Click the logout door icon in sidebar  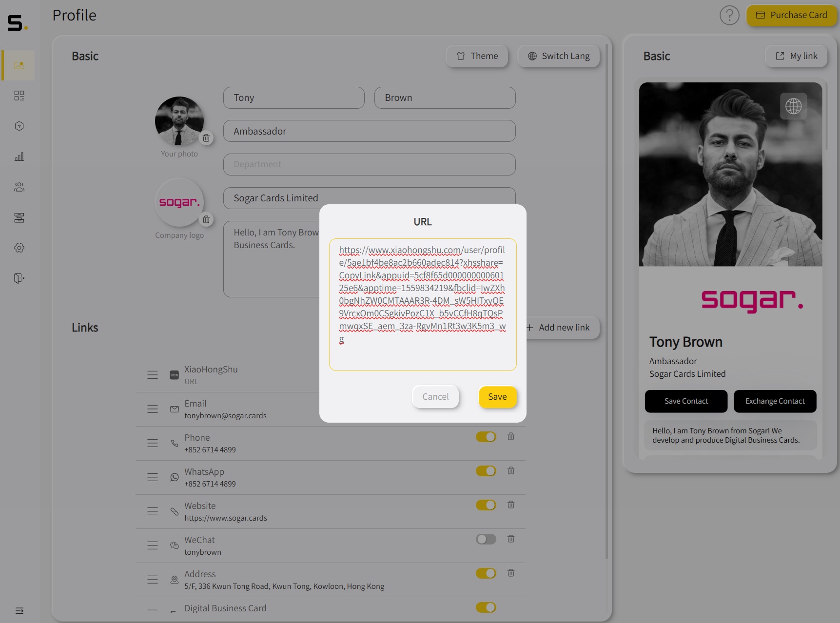click(x=19, y=278)
